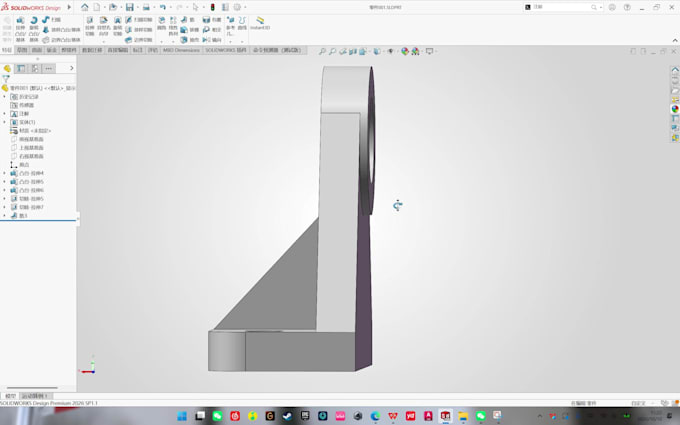Expand panel with arrow right of manager tabs
This screenshot has height=425, width=680.
(72, 69)
